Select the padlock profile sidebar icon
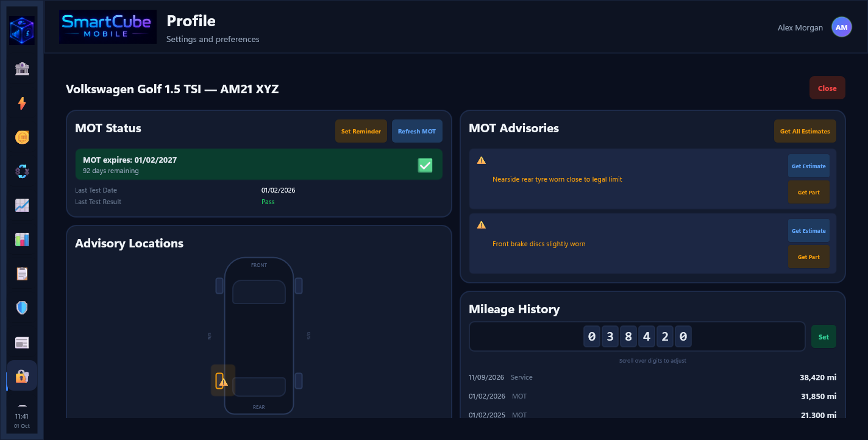Screen dimensions: 868x440 (22, 376)
